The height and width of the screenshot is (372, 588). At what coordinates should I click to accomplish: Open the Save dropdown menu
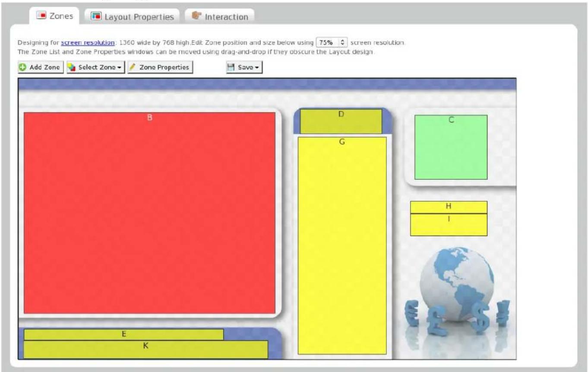[x=244, y=68]
